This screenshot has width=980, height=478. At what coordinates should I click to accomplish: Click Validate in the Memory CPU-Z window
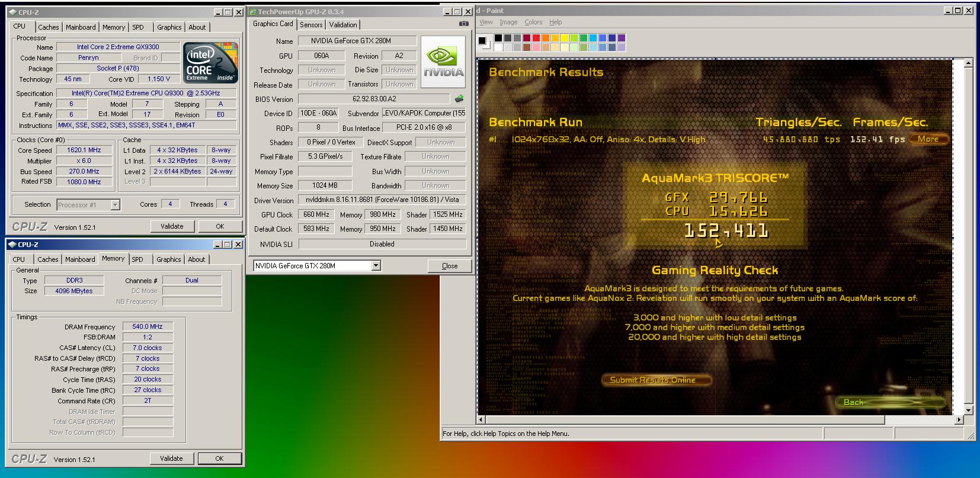coord(171,458)
